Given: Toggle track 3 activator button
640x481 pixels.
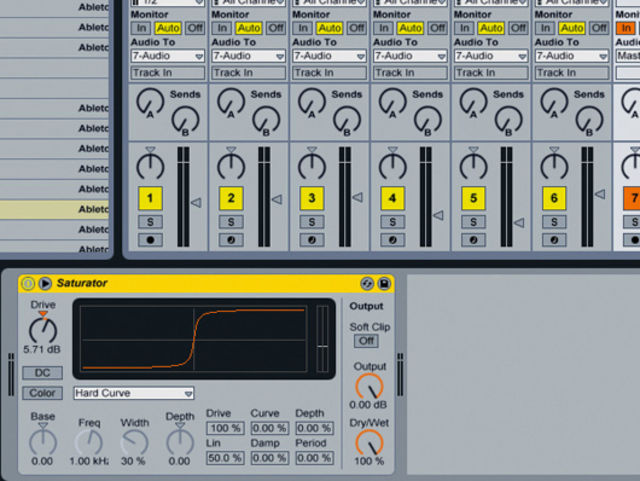Looking at the screenshot, I should (311, 198).
